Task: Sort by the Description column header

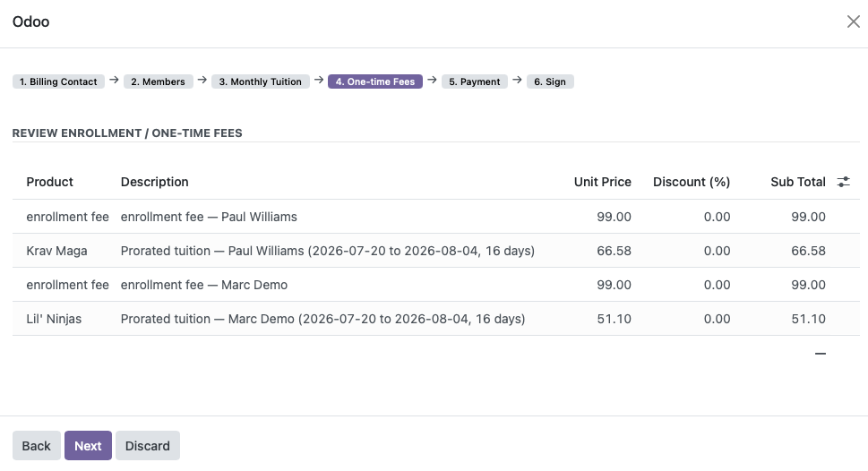Action: click(154, 182)
